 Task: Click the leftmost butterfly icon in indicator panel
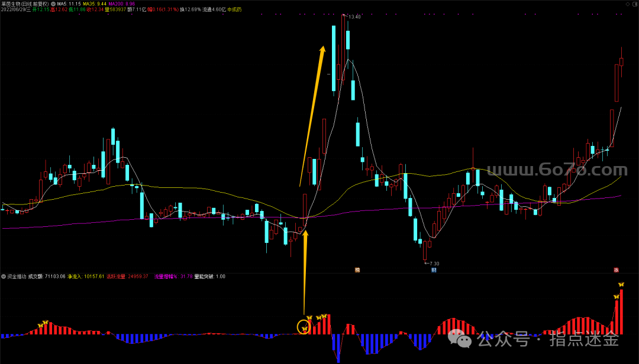point(40,326)
